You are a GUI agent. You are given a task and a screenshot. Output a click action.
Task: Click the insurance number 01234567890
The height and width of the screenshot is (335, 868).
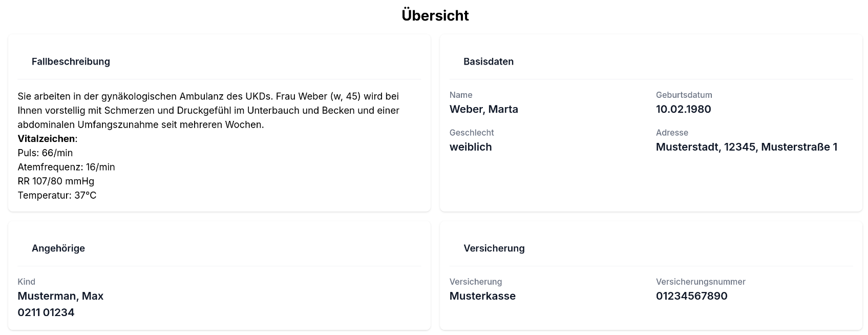(x=691, y=296)
